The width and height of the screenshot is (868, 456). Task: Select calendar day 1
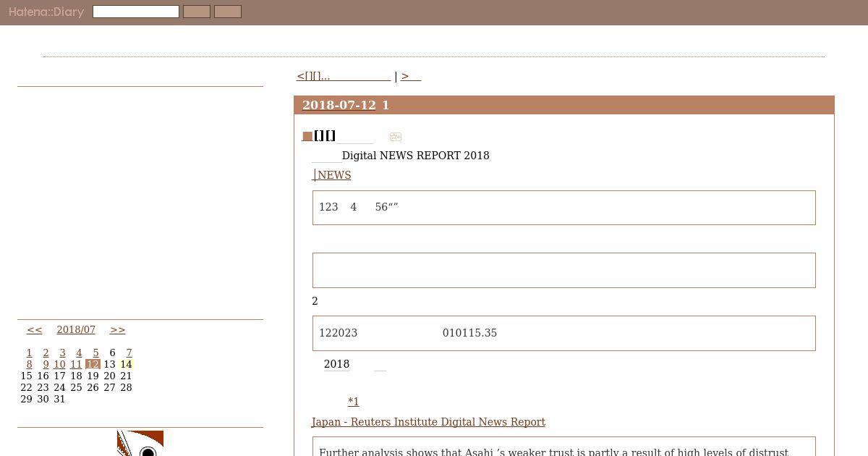pos(29,352)
